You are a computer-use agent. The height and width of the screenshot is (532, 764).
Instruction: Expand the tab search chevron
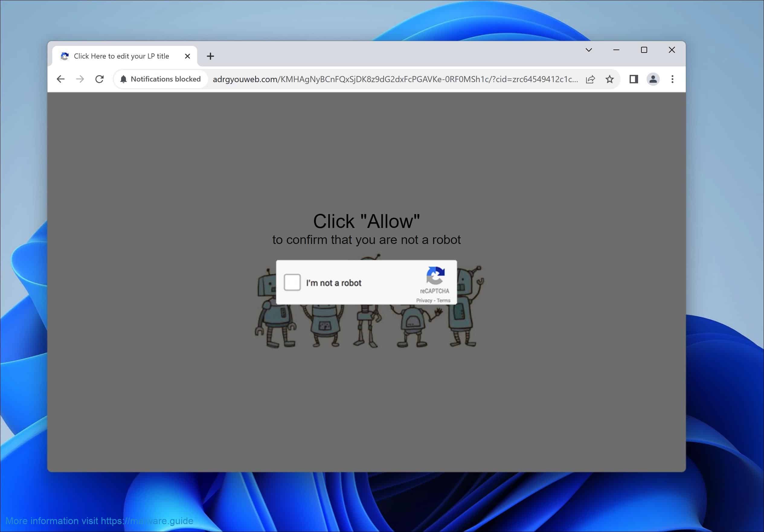tap(589, 50)
